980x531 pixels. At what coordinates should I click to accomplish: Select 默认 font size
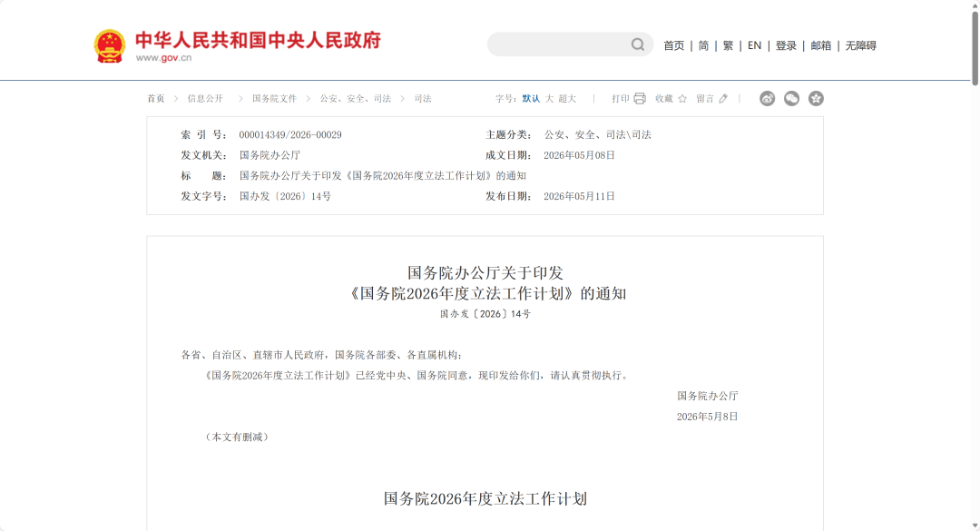point(531,99)
